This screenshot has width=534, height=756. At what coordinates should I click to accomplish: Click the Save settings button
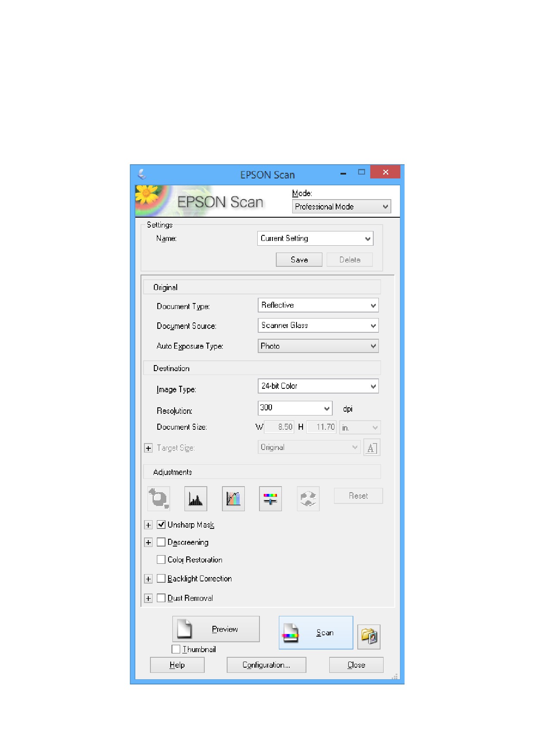[299, 259]
